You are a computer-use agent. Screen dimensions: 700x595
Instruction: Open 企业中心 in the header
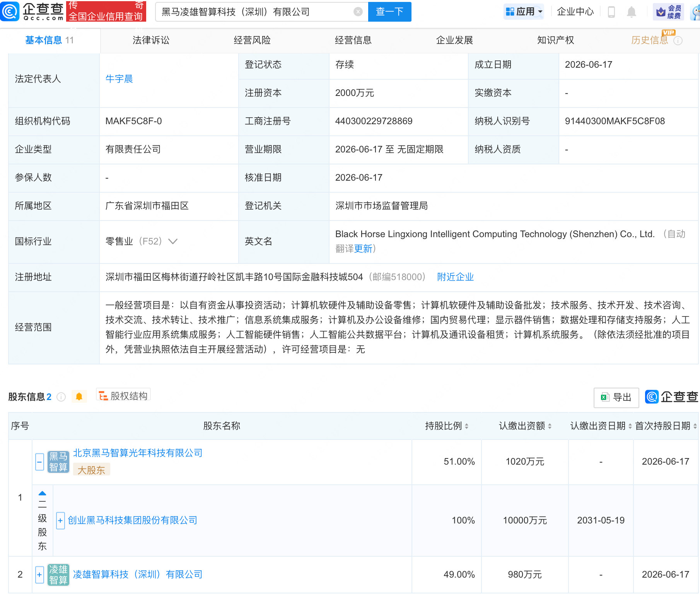click(575, 12)
